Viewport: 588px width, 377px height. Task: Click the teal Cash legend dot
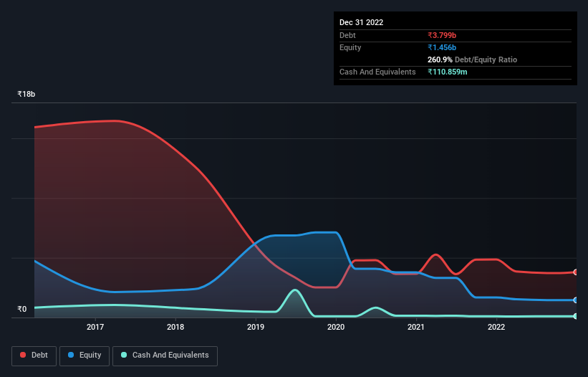pyautogui.click(x=124, y=355)
